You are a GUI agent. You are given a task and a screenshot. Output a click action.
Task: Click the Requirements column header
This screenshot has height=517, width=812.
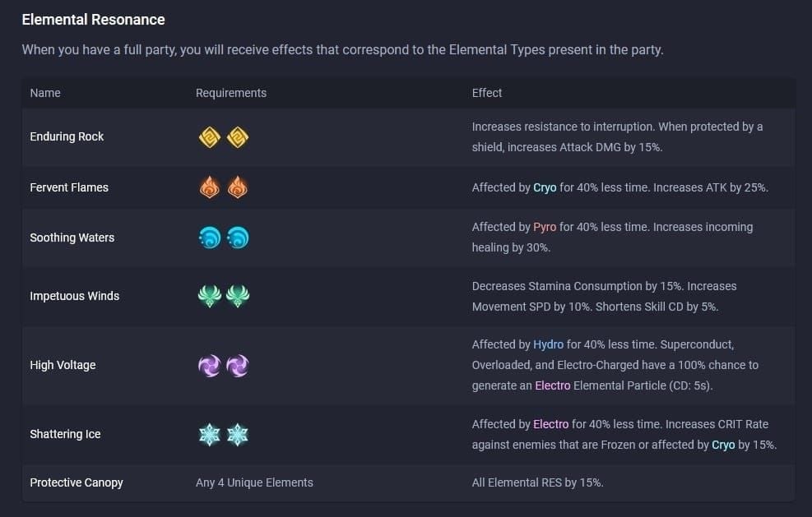(x=231, y=93)
